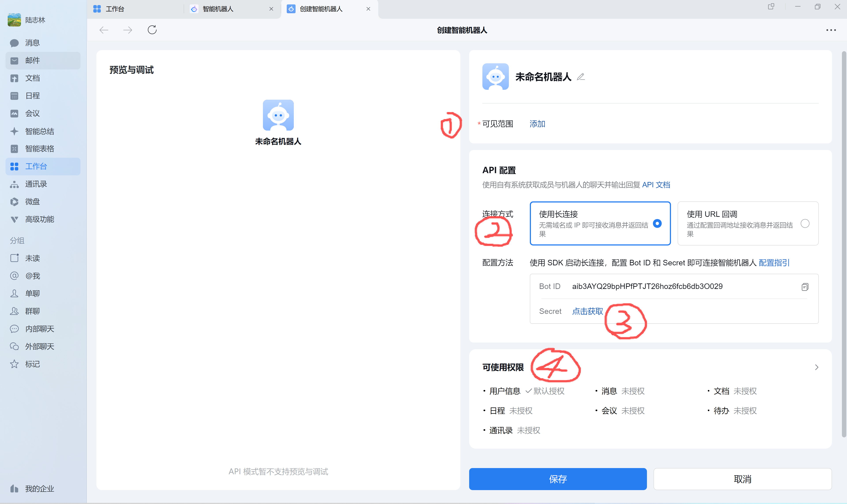The height and width of the screenshot is (504, 847).
Task: Open 智能表格 in sidebar
Action: 43,149
